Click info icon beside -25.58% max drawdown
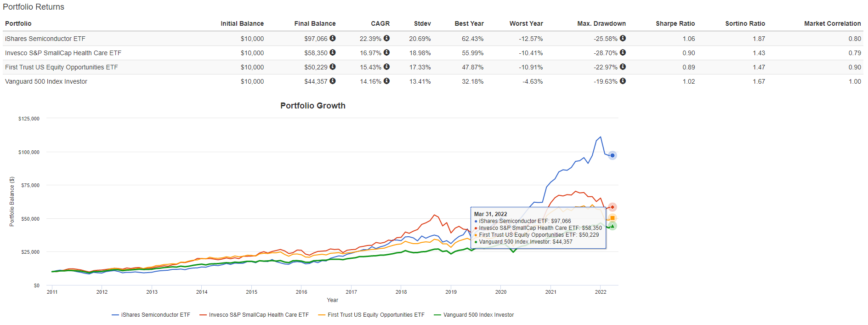This screenshot has width=868, height=325. pyautogui.click(x=623, y=39)
